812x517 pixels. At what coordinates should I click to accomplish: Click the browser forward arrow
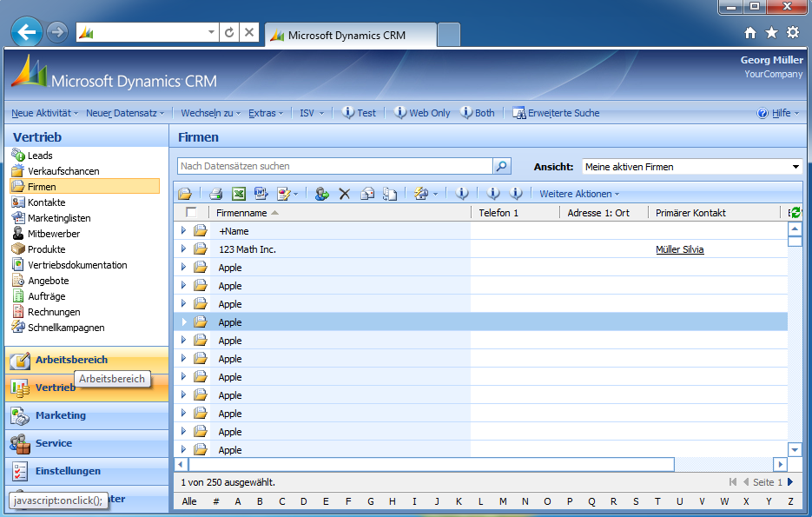[x=57, y=32]
